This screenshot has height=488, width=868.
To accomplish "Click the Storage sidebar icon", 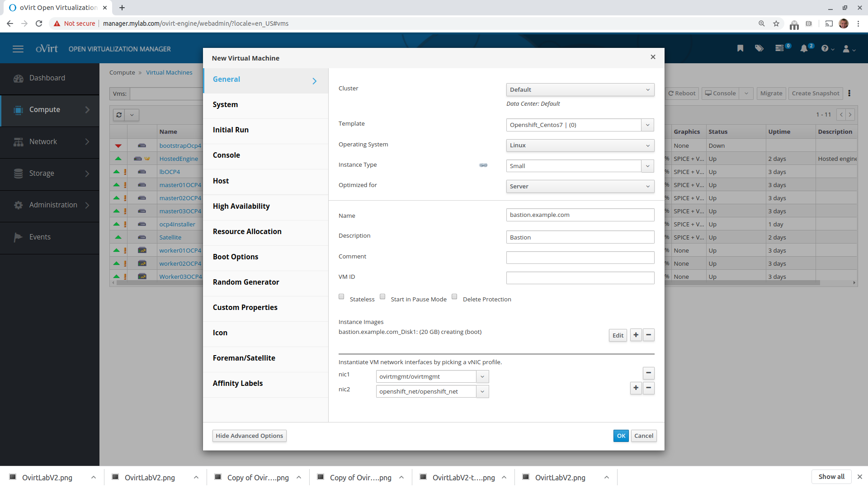I will (18, 174).
